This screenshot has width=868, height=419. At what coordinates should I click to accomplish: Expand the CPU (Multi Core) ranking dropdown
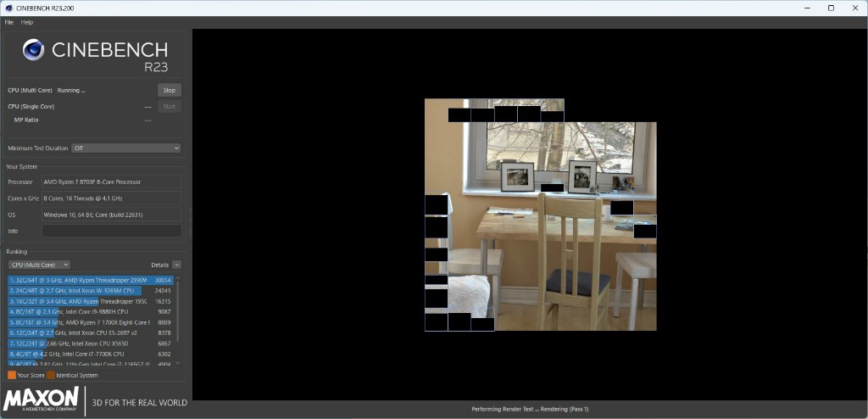[39, 265]
